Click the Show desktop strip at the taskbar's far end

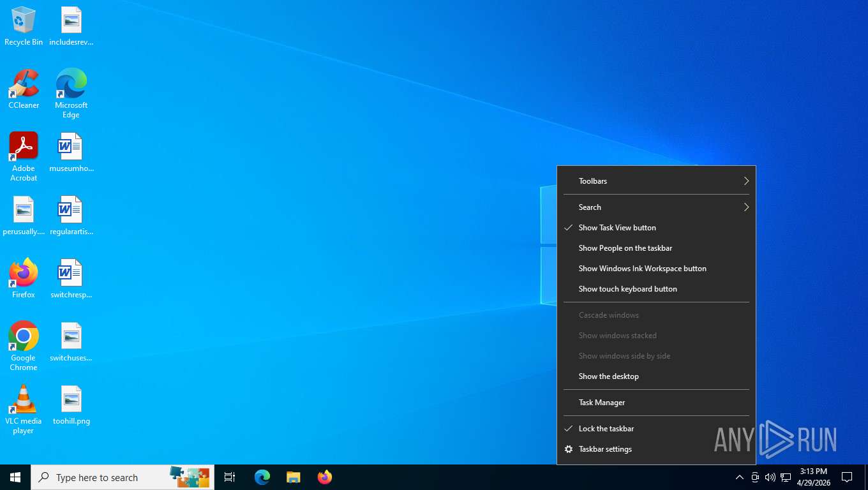(x=866, y=477)
